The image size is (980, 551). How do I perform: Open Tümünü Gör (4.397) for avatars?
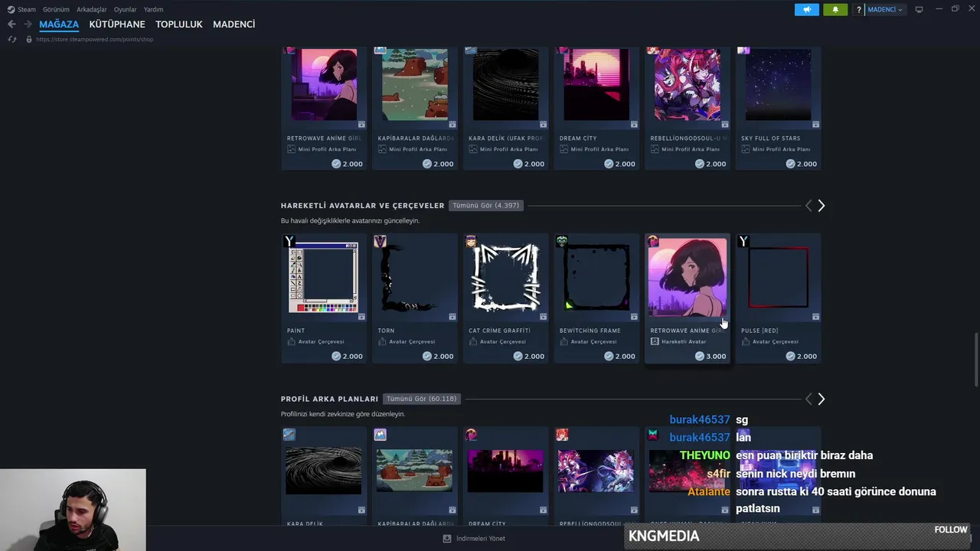[486, 205]
